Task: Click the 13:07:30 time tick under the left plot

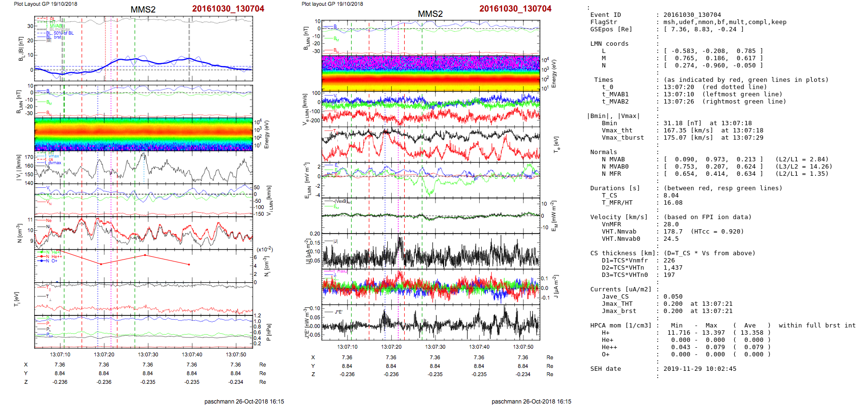Action: pos(148,354)
